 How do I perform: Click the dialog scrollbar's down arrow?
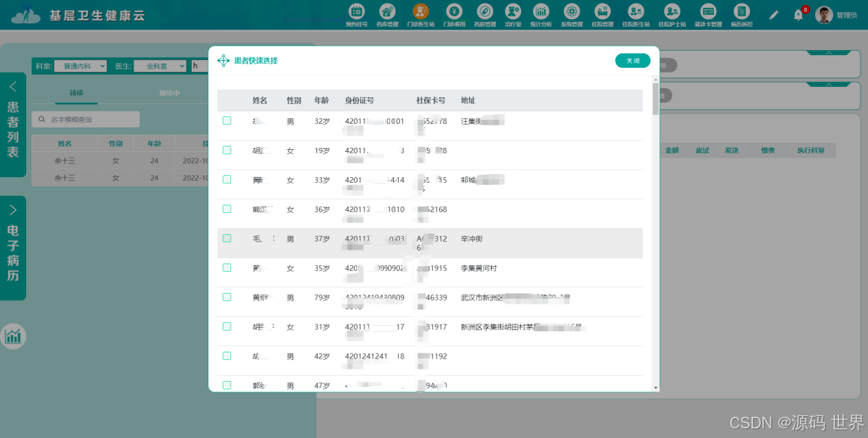pos(656,387)
